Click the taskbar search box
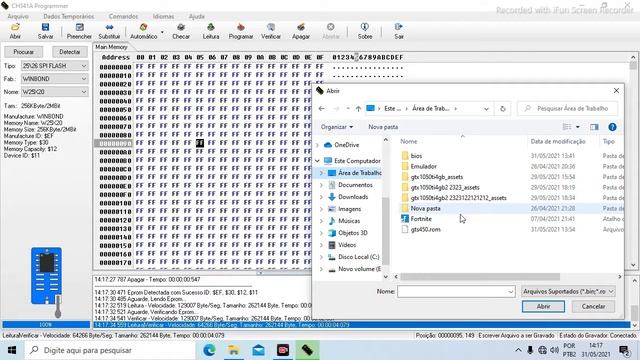 pyautogui.click(x=109, y=350)
